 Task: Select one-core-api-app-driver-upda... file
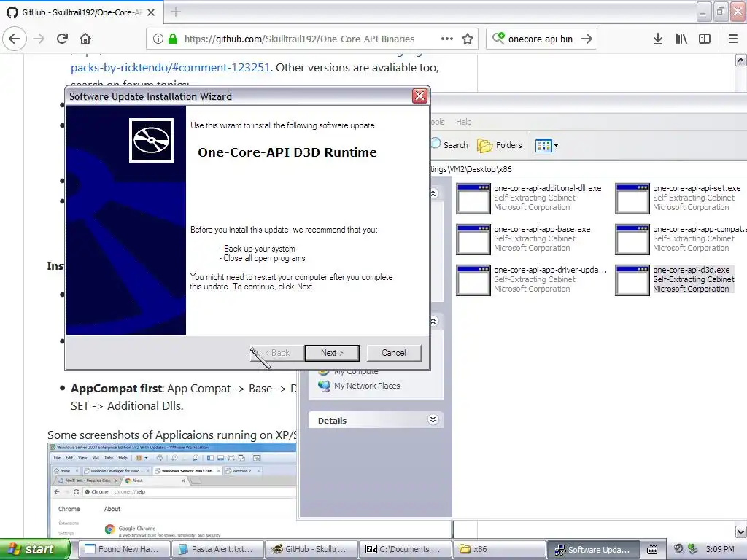click(532, 279)
